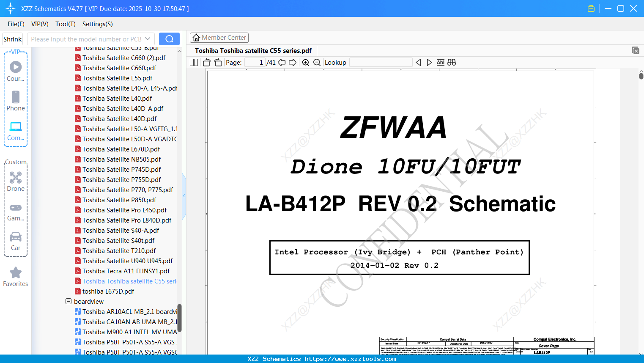Open Toshiba AR10ACL MB_2.1 boardview file
Image resolution: width=644 pixels, height=363 pixels.
(x=126, y=312)
